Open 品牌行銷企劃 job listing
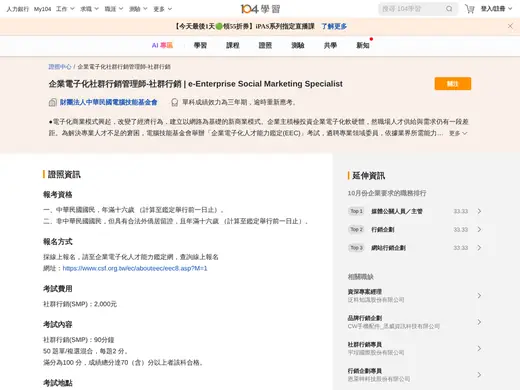Image resolution: width=520 pixels, height=390 pixels. click(x=415, y=322)
